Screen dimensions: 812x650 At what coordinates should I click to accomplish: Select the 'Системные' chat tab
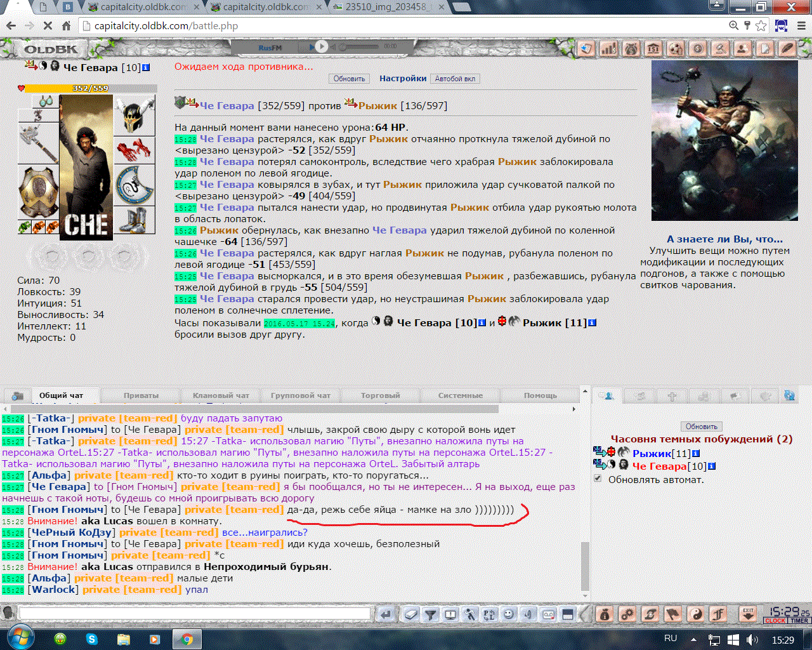pos(461,395)
